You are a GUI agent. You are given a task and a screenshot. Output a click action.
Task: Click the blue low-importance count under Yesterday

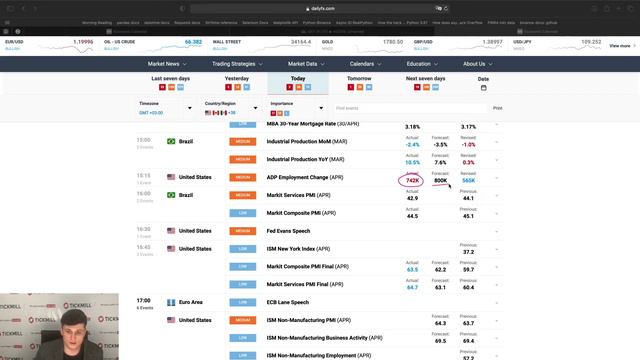[x=247, y=87]
